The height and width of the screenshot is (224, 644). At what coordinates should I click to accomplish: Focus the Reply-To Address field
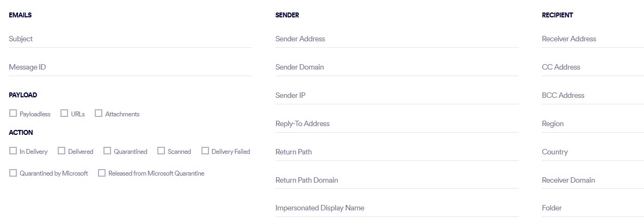point(397,124)
